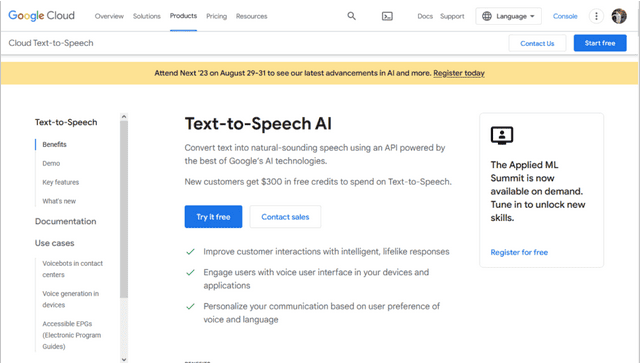Click the '$300 in free credits' paragraph
The image size is (640, 363).
(x=318, y=182)
